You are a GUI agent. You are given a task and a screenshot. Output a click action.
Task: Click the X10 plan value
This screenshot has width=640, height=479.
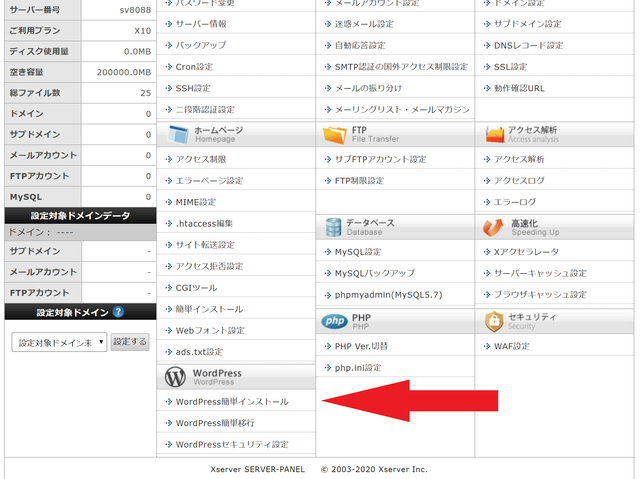click(143, 31)
